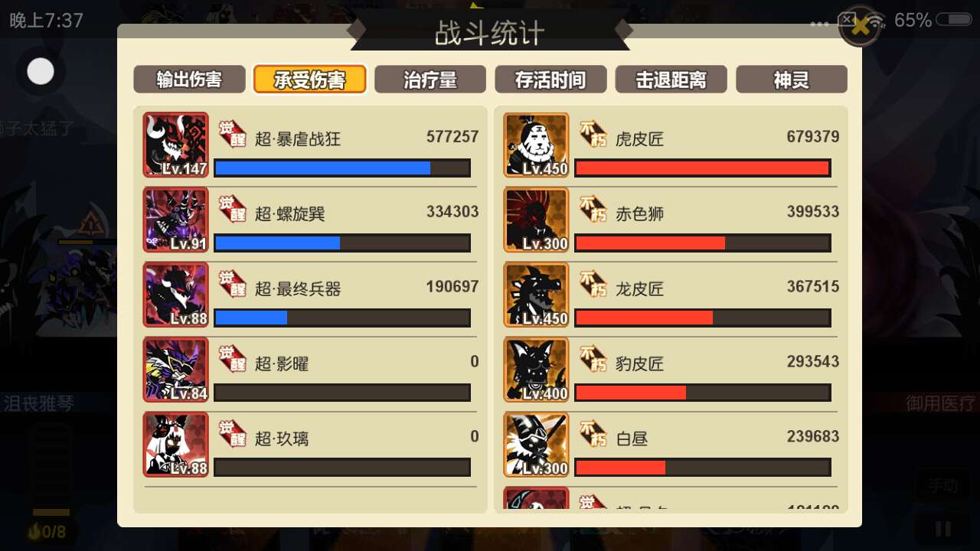This screenshot has height=551, width=980.
Task: Click the red damage bar of 虎皮匠
Action: [703, 168]
